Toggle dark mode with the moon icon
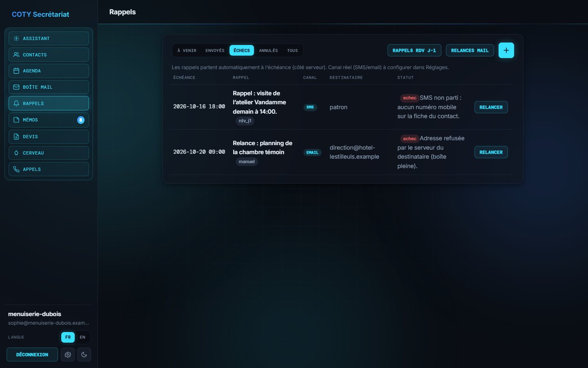The image size is (588, 368). [84, 355]
